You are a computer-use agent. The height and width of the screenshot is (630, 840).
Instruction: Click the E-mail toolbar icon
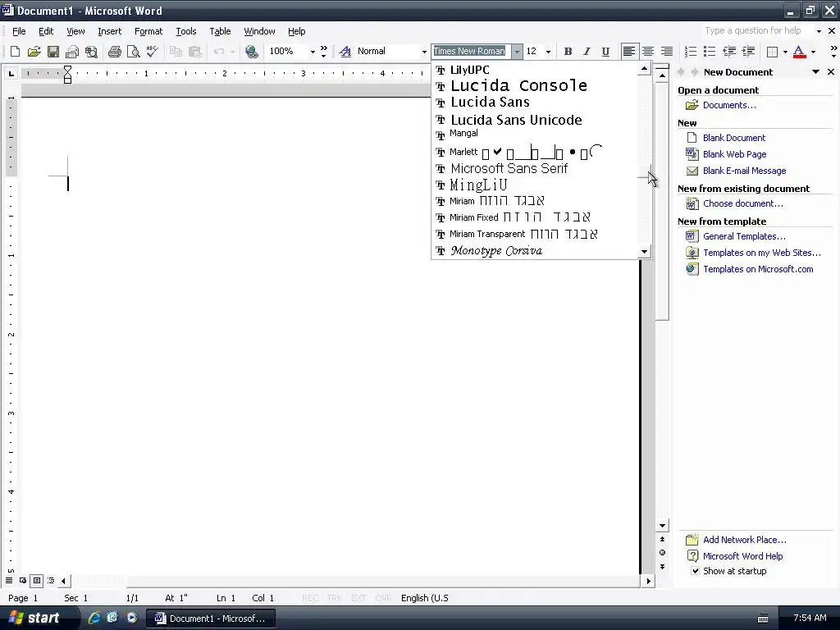pyautogui.click(x=72, y=52)
